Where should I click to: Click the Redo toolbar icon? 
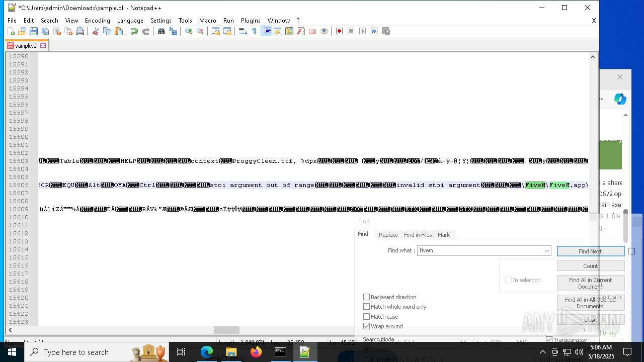point(146,31)
